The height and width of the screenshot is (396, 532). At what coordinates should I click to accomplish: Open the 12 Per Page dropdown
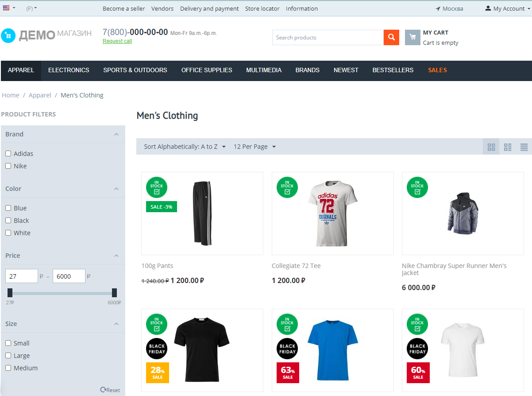click(x=254, y=147)
